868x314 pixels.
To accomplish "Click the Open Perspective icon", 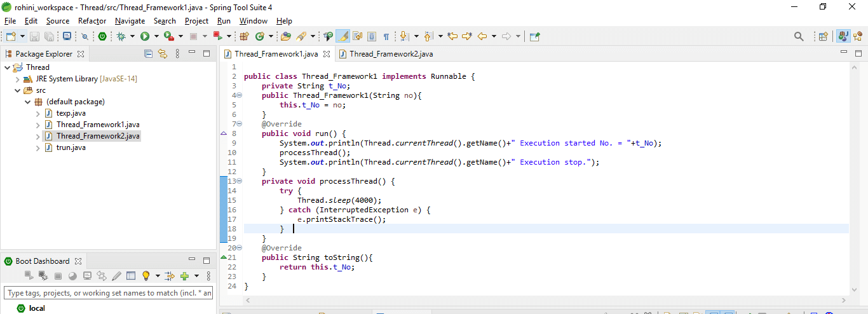I will [x=823, y=37].
